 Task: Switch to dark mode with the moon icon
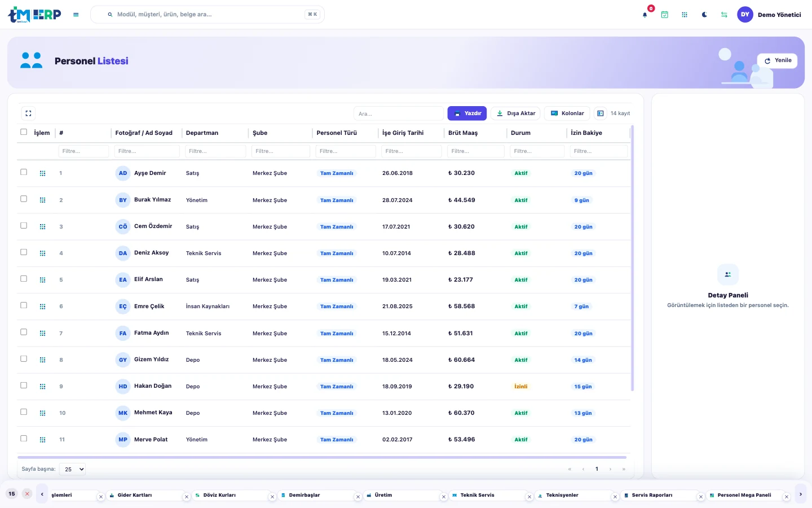click(x=704, y=15)
